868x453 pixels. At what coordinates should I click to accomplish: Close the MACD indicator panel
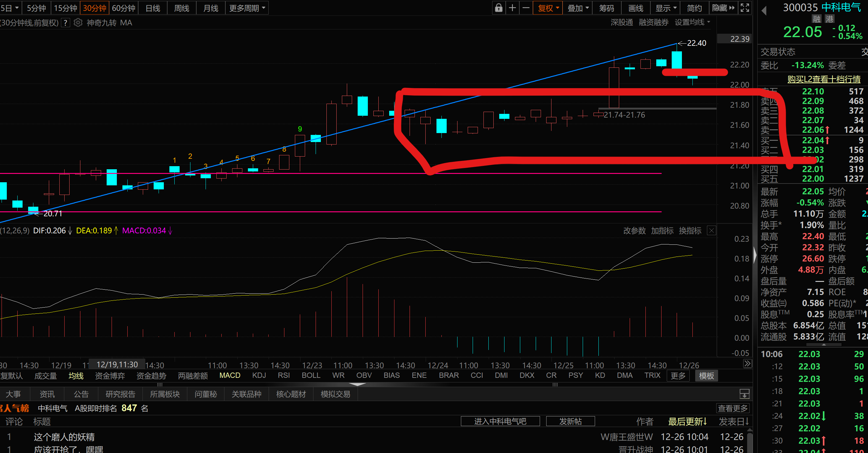[711, 231]
